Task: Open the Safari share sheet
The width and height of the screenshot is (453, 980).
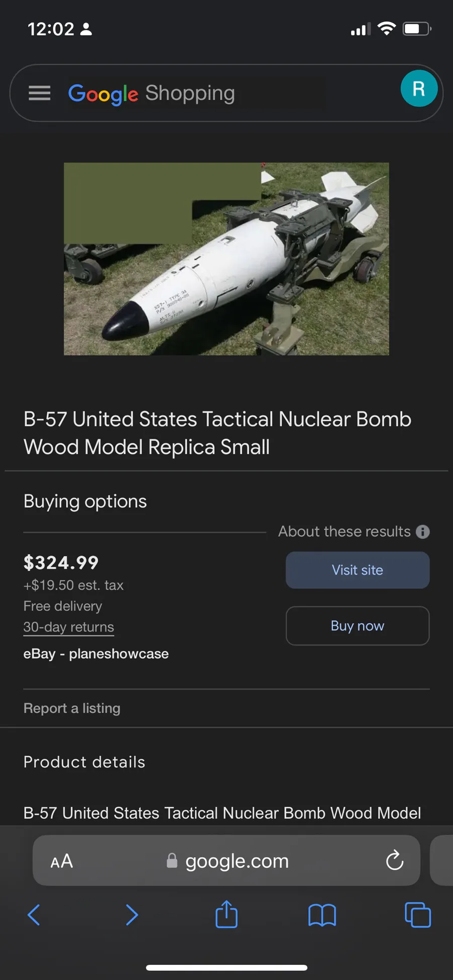Action: click(226, 914)
